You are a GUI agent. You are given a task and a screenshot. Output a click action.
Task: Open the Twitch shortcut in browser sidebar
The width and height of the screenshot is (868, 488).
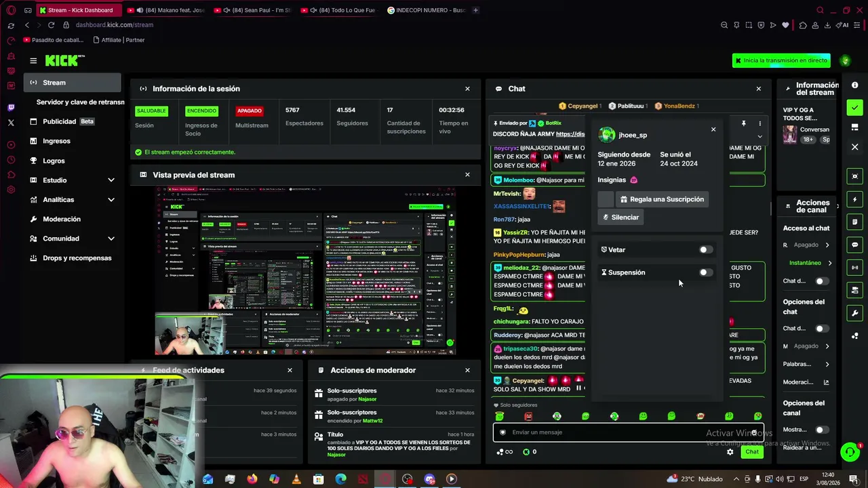(11, 108)
